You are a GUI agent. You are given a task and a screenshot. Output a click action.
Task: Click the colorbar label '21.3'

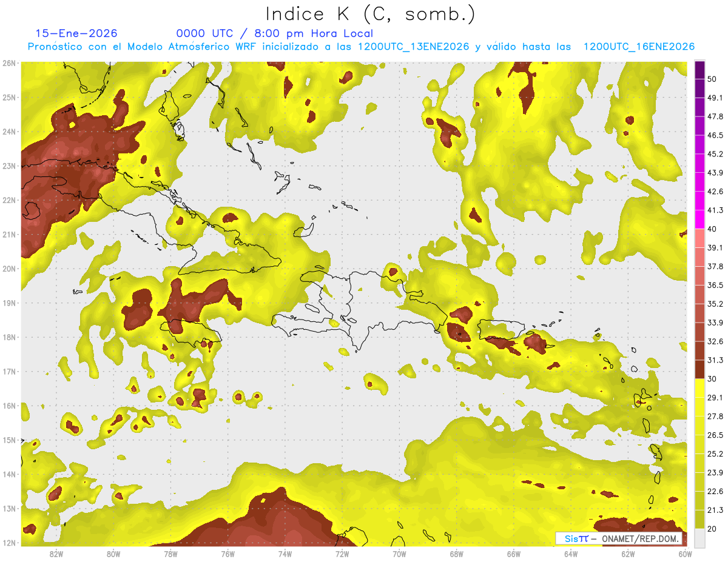(715, 510)
